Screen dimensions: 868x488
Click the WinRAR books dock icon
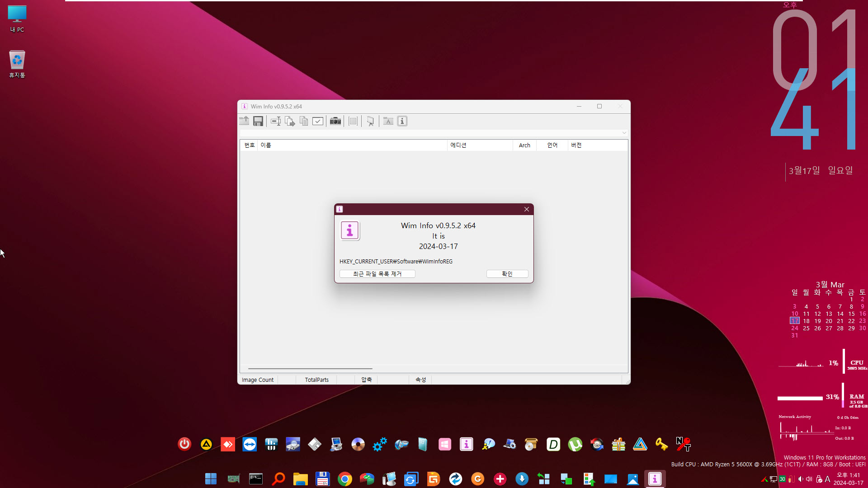pyautogui.click(x=618, y=444)
